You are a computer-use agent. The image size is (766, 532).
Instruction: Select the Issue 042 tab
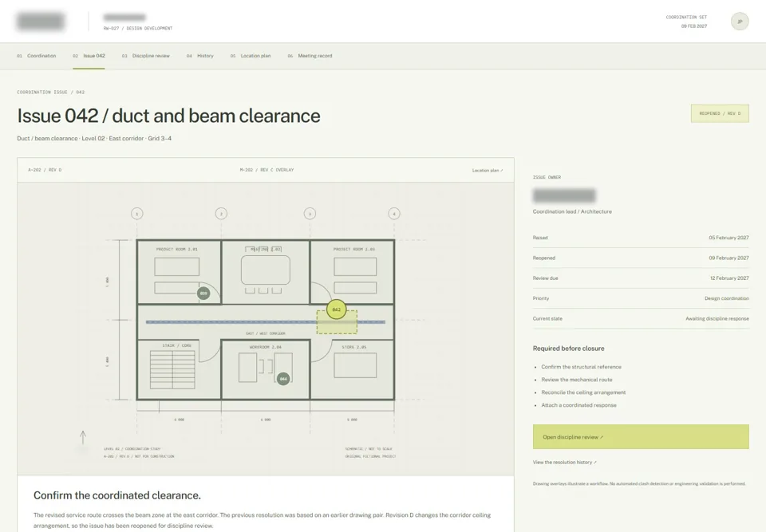point(89,56)
